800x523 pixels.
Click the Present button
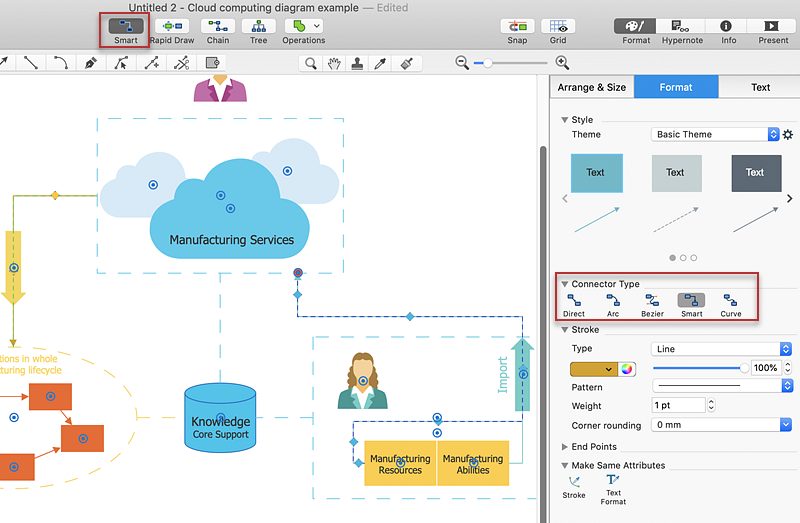(x=772, y=27)
